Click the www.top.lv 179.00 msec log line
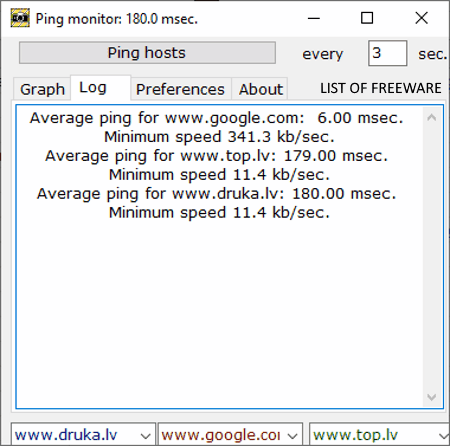The height and width of the screenshot is (446, 450). pyautogui.click(x=217, y=156)
